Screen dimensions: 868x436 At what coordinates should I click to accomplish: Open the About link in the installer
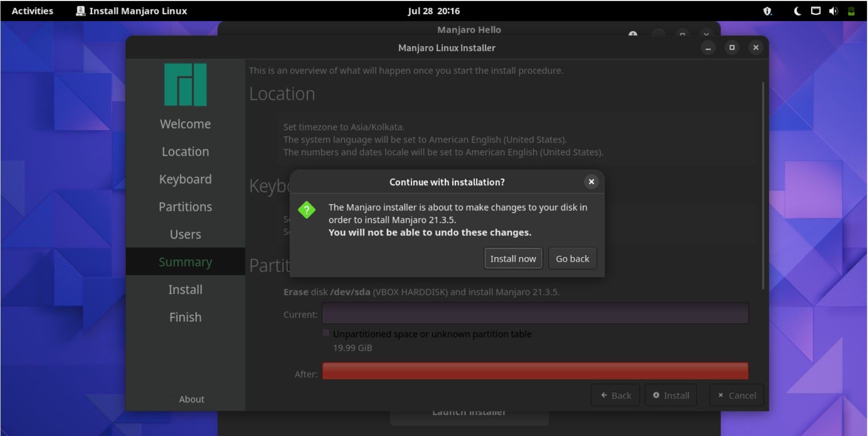click(x=191, y=399)
